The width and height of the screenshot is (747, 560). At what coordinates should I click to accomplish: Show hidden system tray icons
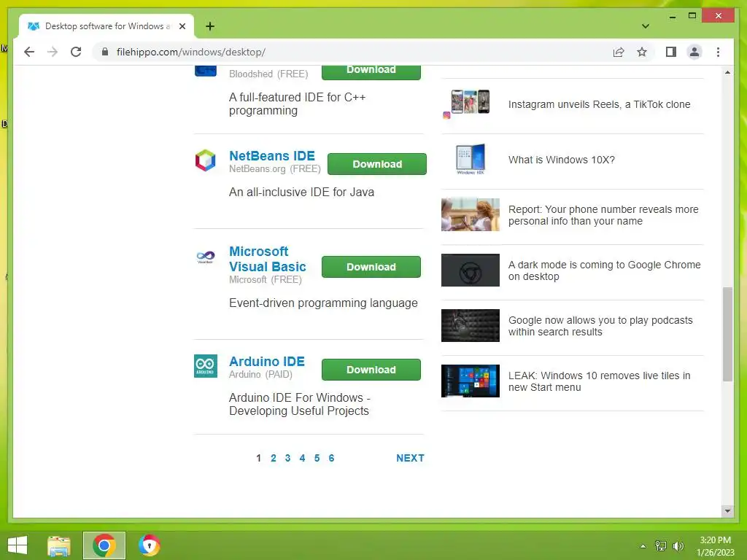pyautogui.click(x=643, y=546)
